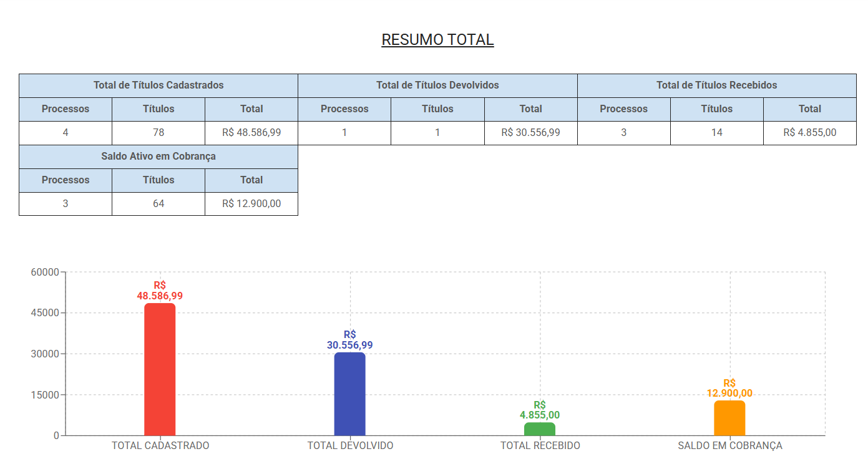Select the Total de Títulos Devolvidos header
Viewport: 868px width, 474px height.
click(437, 85)
